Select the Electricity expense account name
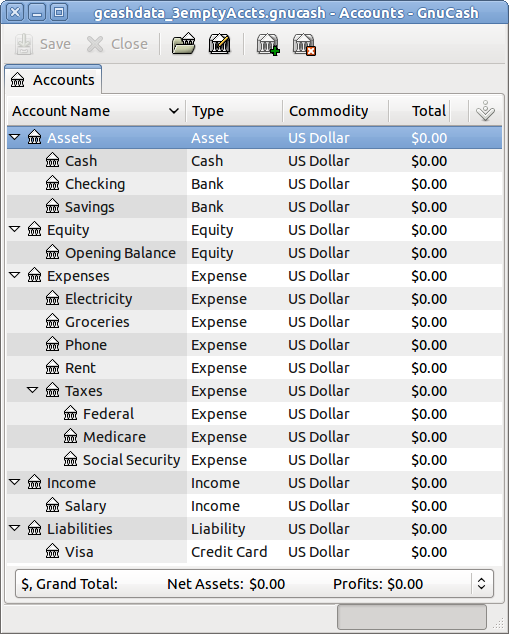This screenshot has height=634, width=509. (99, 299)
